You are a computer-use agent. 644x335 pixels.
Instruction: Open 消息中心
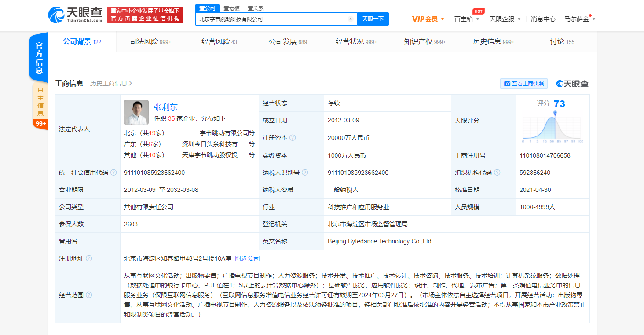543,19
